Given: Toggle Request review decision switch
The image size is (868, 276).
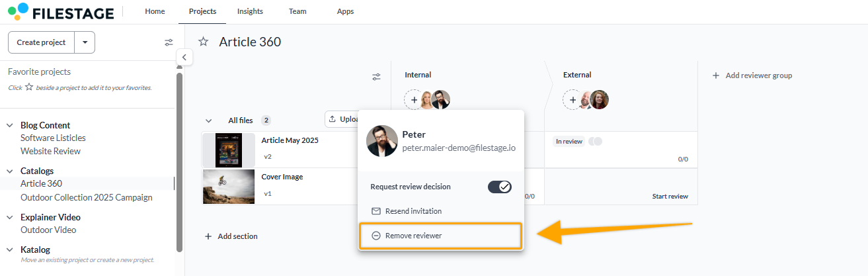Looking at the screenshot, I should pos(499,187).
